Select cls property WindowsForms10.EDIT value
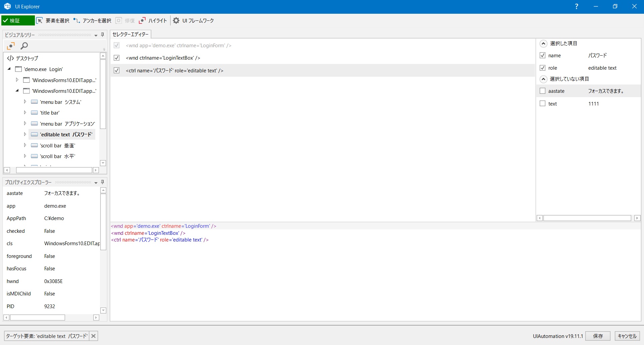Image resolution: width=644 pixels, height=345 pixels. (x=72, y=244)
